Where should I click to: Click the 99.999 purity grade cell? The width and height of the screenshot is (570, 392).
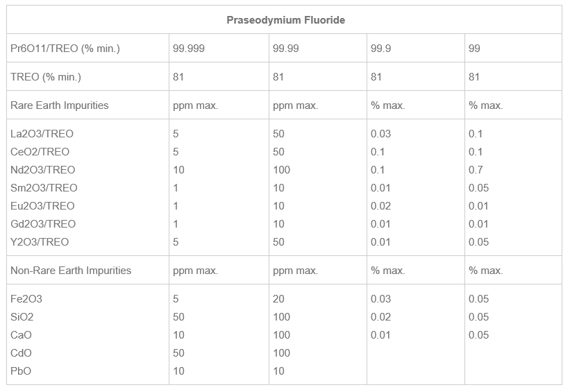pyautogui.click(x=189, y=49)
